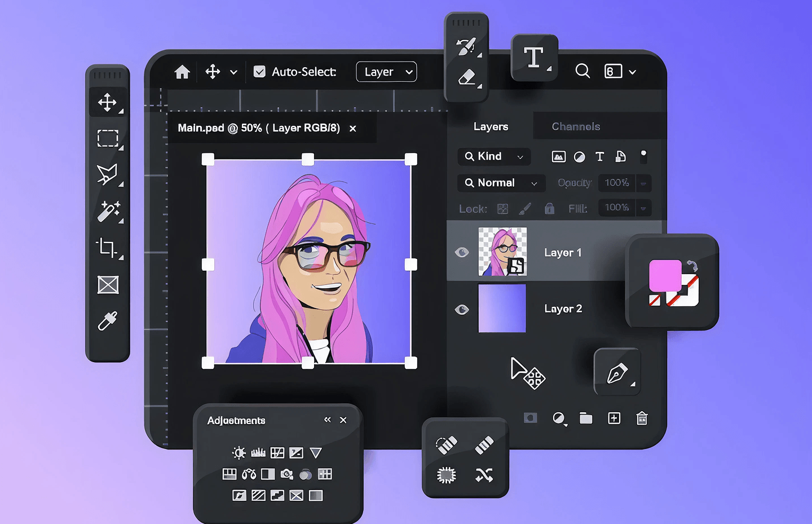Image resolution: width=812 pixels, height=524 pixels.
Task: Select the Pen tool
Action: pos(616,373)
